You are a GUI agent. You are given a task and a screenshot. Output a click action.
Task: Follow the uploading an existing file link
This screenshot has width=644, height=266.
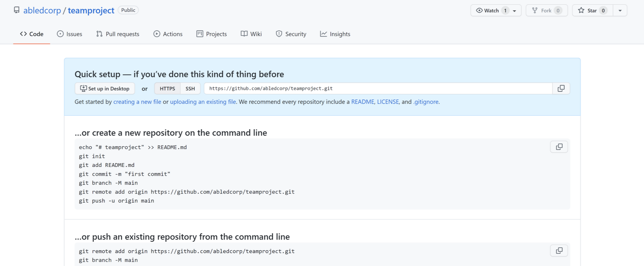click(x=203, y=102)
